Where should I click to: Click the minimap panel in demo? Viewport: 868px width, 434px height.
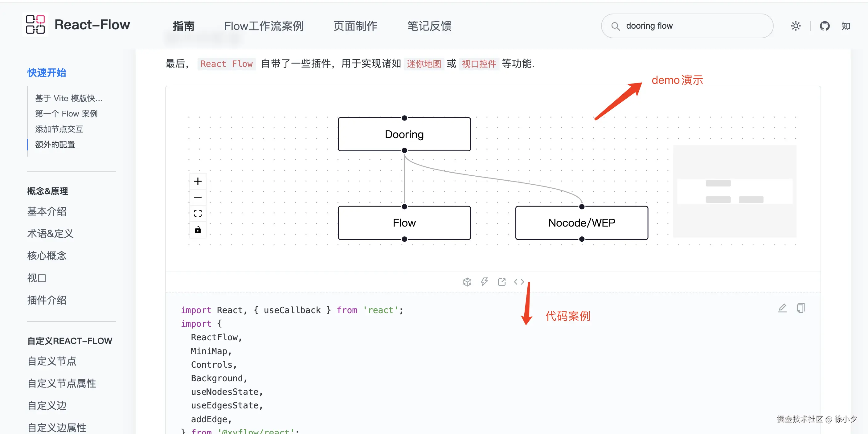(735, 191)
